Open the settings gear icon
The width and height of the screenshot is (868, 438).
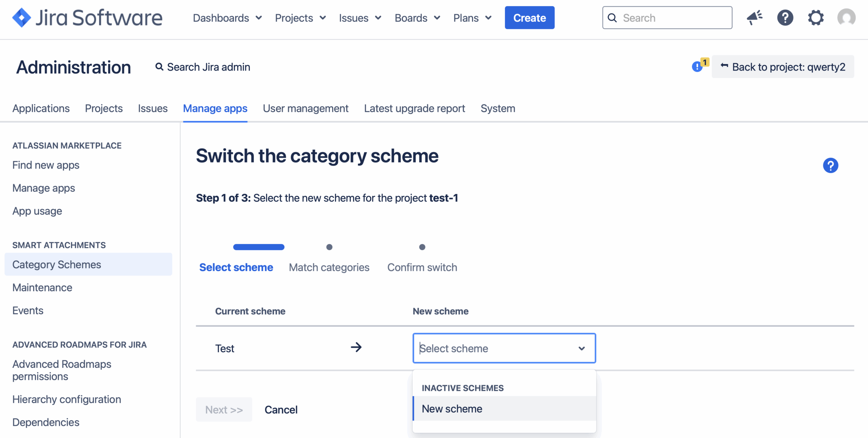pyautogui.click(x=815, y=18)
